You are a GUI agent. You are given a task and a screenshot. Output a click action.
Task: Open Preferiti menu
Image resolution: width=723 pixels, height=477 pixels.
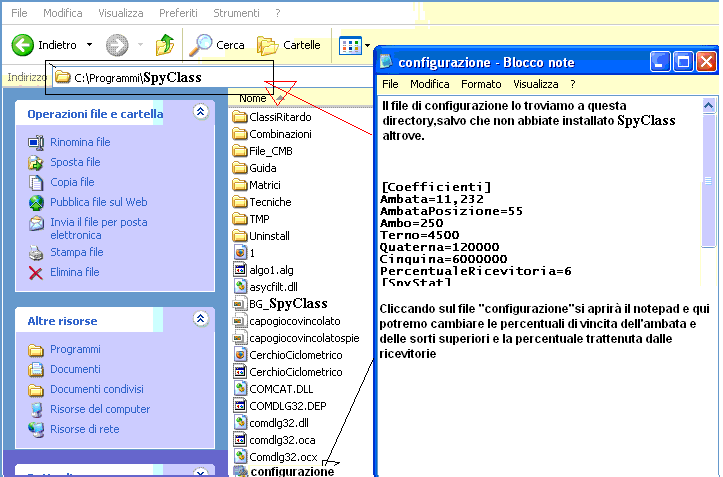pos(178,13)
